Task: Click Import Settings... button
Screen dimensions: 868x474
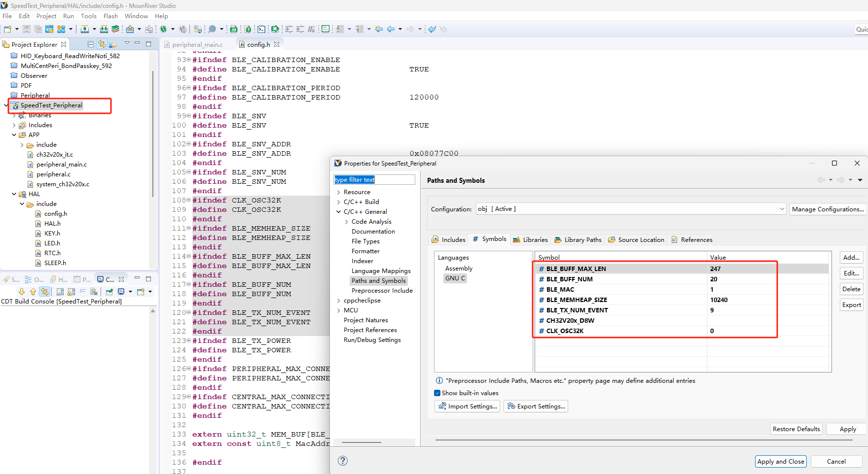Action: pos(468,406)
